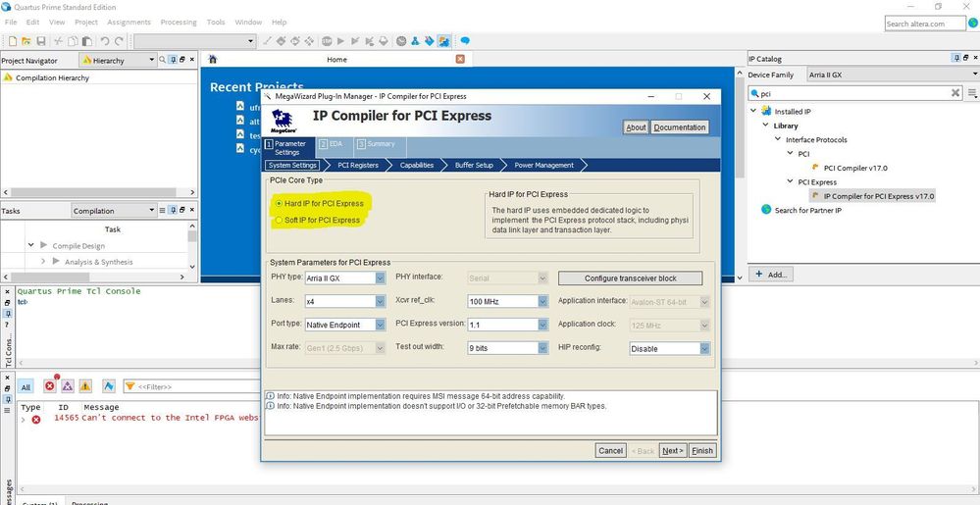Open the Tasks panel options menu icon
The height and width of the screenshot is (505, 980).
click(163, 210)
